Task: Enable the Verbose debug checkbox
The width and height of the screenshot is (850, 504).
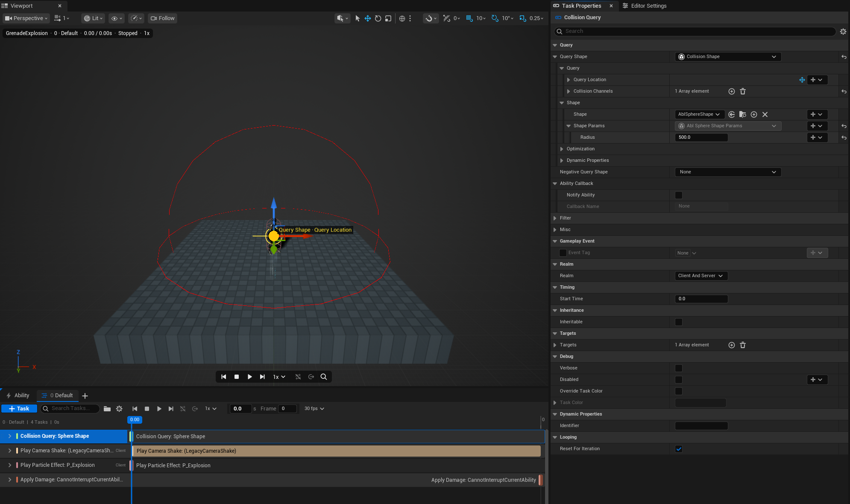Action: (x=679, y=368)
